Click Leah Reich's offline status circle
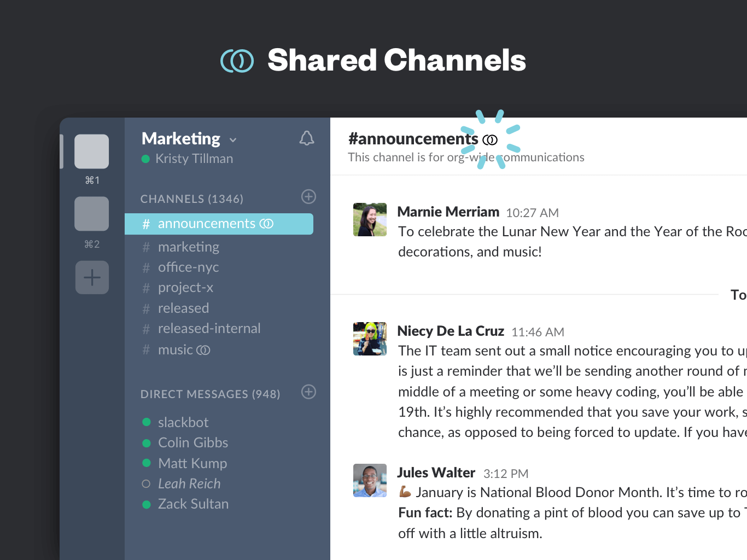Image resolution: width=747 pixels, height=560 pixels. pyautogui.click(x=145, y=483)
